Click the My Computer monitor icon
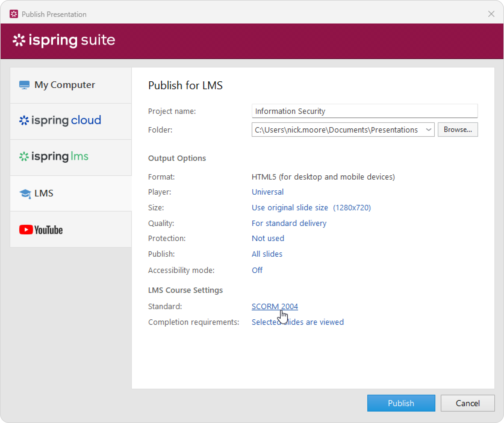Image resolution: width=504 pixels, height=423 pixels. (24, 85)
